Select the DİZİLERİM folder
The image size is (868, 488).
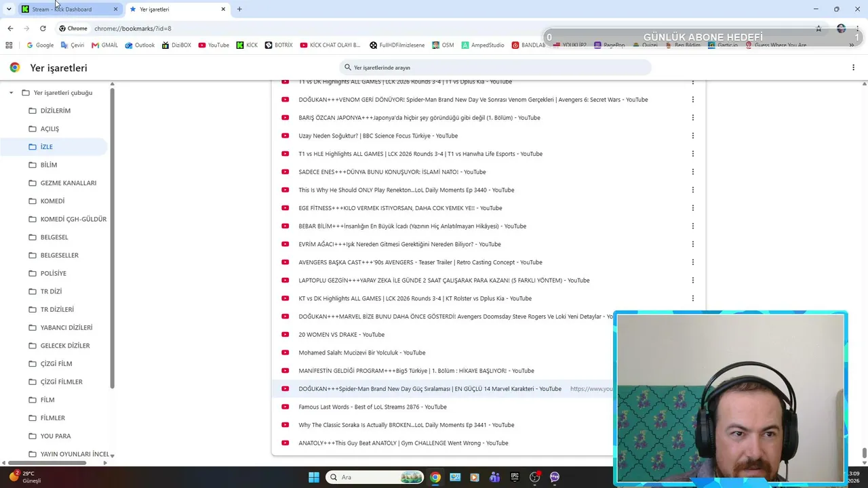pos(56,110)
